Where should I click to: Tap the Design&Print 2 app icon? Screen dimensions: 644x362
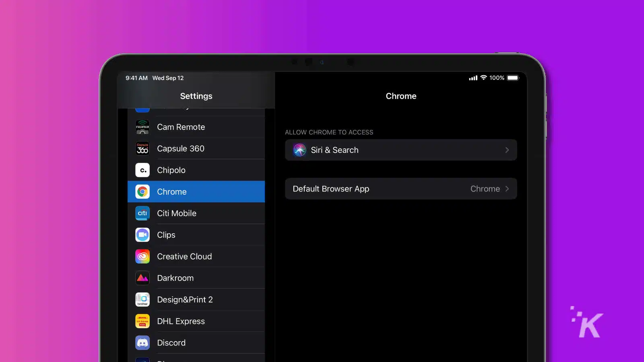click(142, 299)
